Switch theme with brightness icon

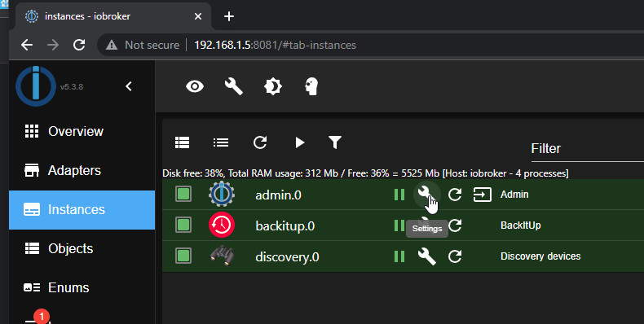tap(273, 86)
